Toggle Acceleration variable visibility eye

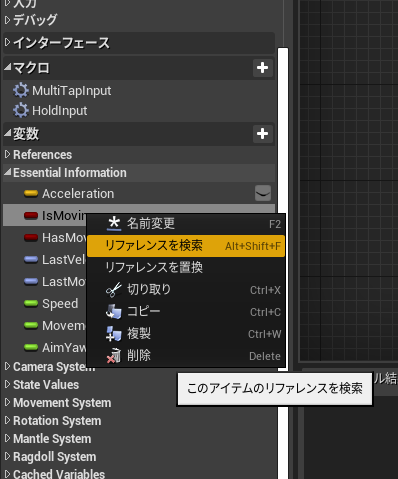pyautogui.click(x=263, y=193)
